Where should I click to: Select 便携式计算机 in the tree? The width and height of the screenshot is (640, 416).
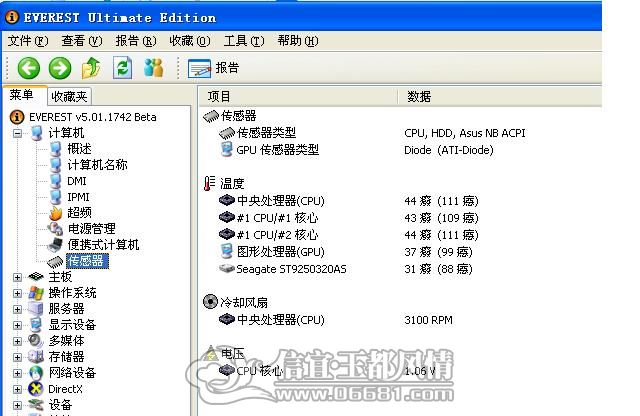(103, 245)
